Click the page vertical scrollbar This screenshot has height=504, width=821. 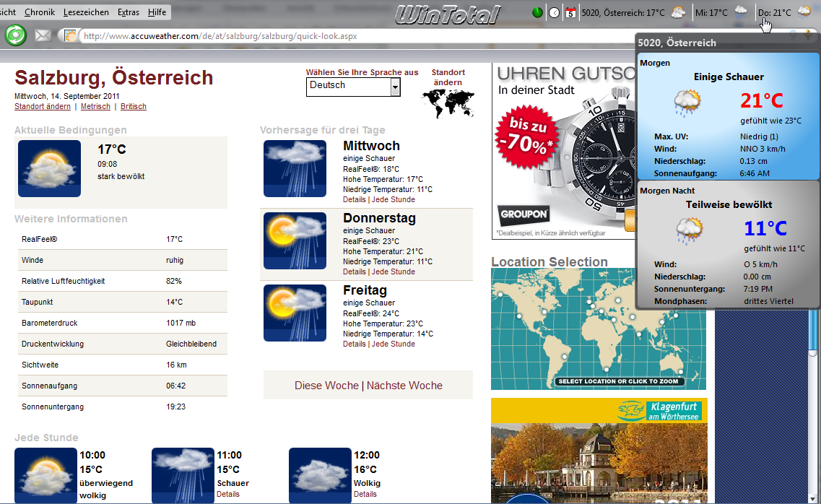click(812, 406)
